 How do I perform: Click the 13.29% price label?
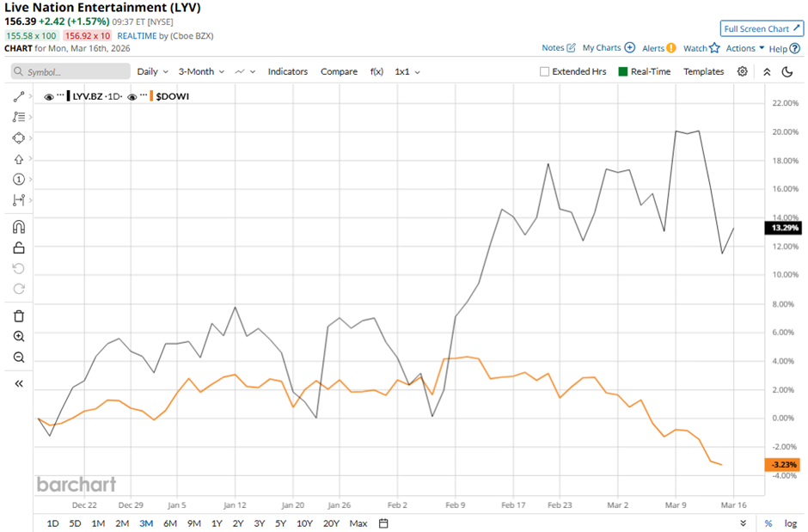click(782, 228)
